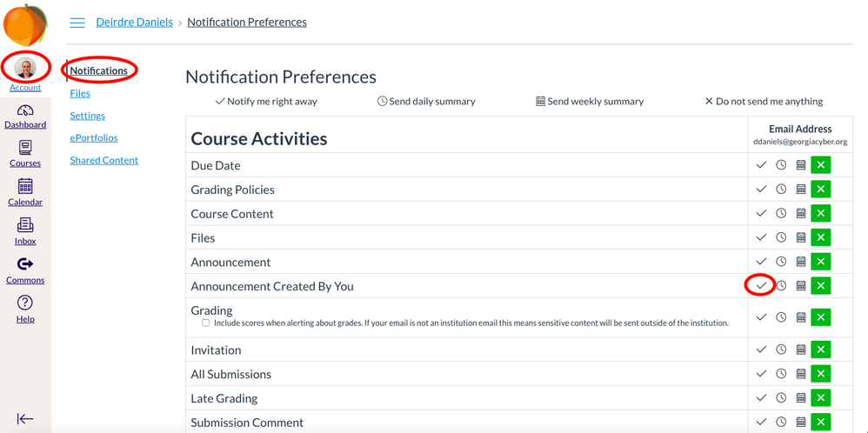Open the Shared Content link
The image size is (868, 433).
104,160
